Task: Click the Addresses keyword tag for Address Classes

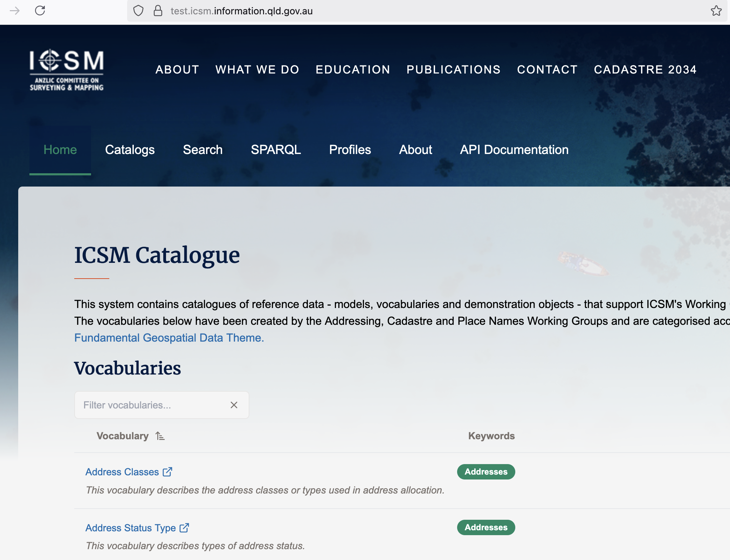Action: pyautogui.click(x=486, y=472)
